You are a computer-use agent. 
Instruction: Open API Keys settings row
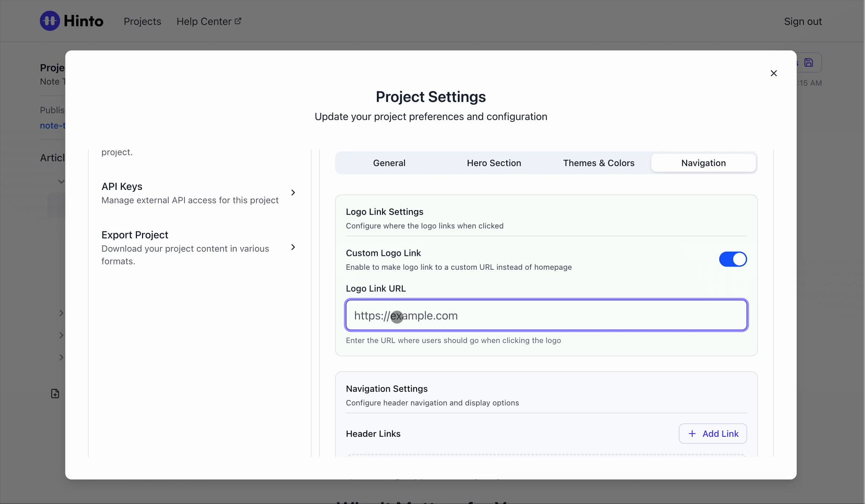click(199, 193)
